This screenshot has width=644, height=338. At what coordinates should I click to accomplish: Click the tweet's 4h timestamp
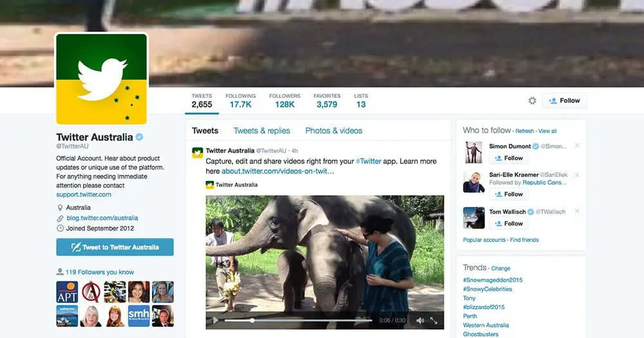294,151
